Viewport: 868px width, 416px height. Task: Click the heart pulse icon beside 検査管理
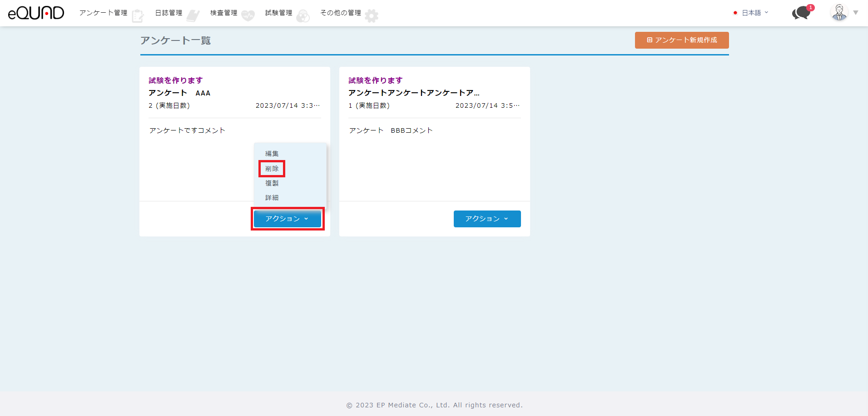(248, 16)
